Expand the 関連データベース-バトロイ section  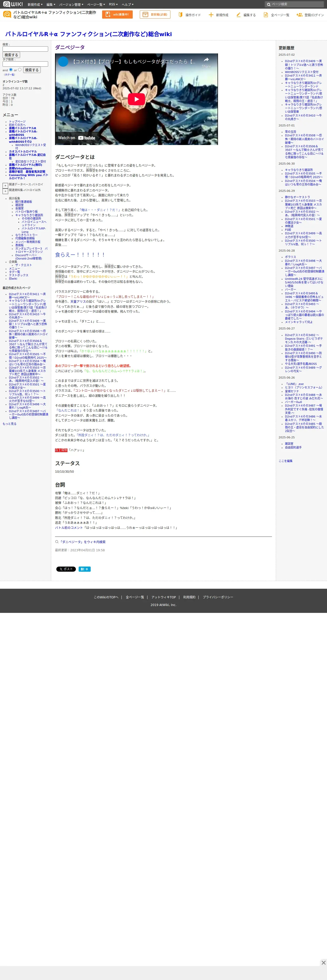5,186
